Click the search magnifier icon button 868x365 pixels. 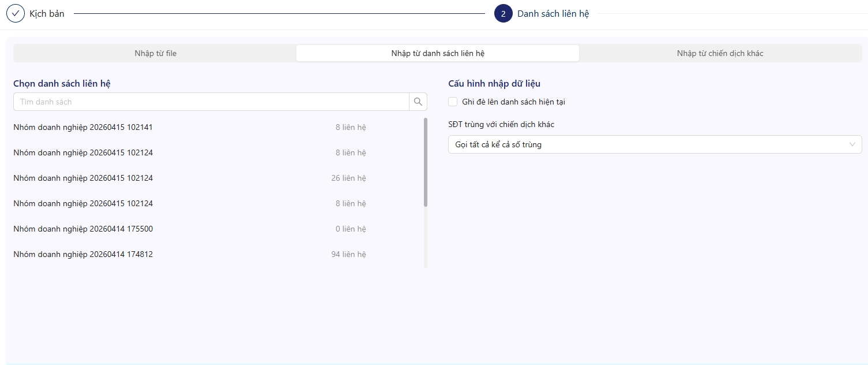[x=418, y=102]
